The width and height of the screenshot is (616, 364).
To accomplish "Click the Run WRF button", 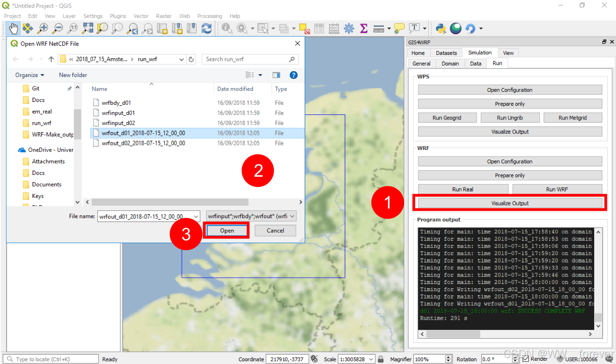I will (557, 189).
